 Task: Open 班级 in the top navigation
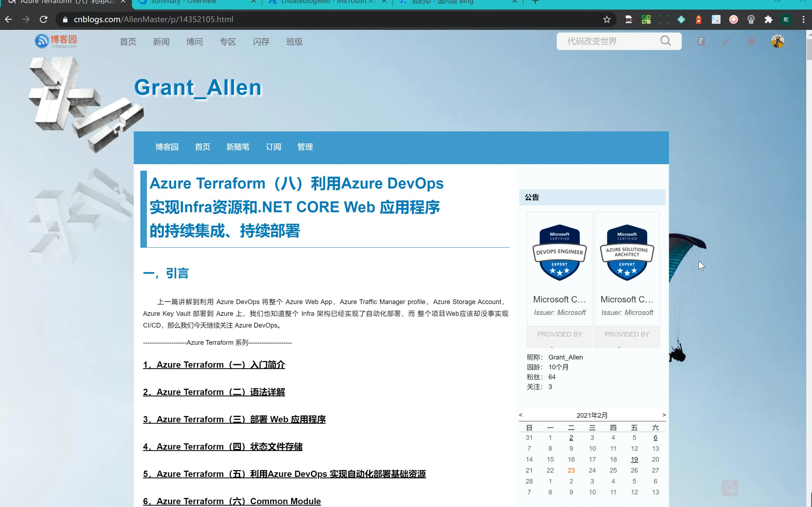[x=295, y=42]
